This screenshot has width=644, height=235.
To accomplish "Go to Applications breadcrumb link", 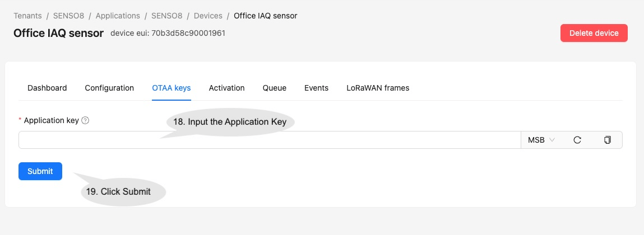I will 118,16.
